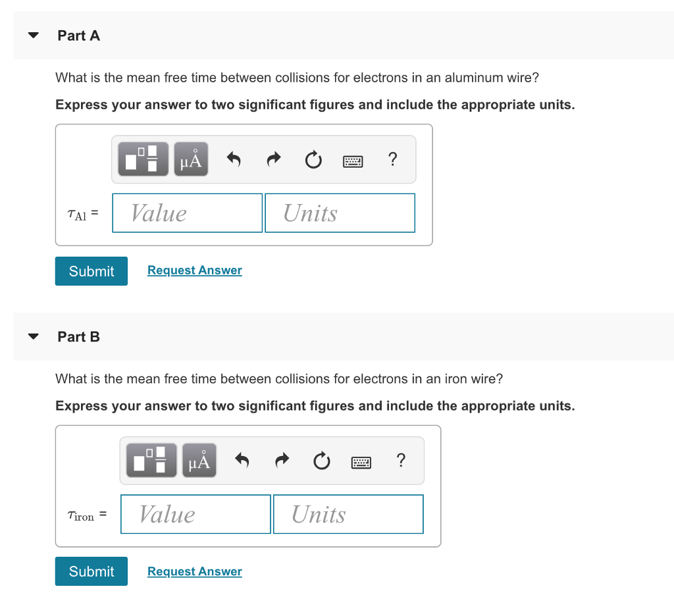Viewport: 674px width, 616px height.
Task: Reset the Part B answer field
Action: click(x=321, y=461)
